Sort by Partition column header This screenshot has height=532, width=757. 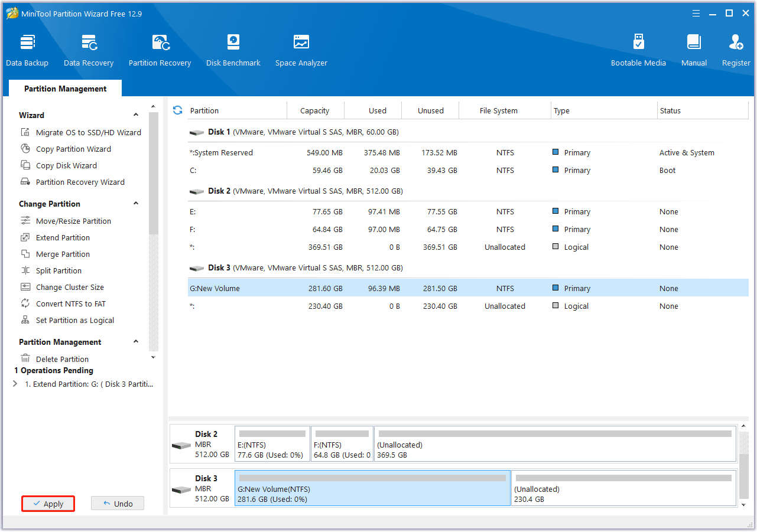[237, 110]
